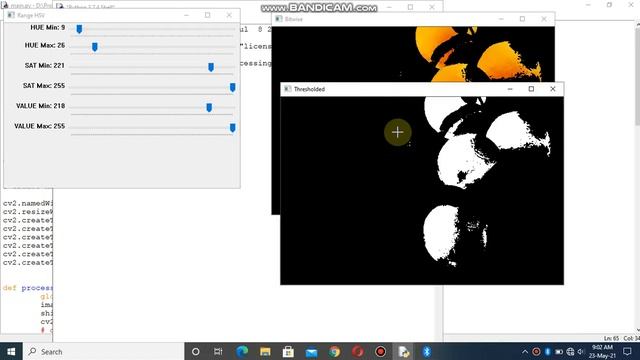Click the thresholded mask image
The image size is (640, 360).
point(422,190)
